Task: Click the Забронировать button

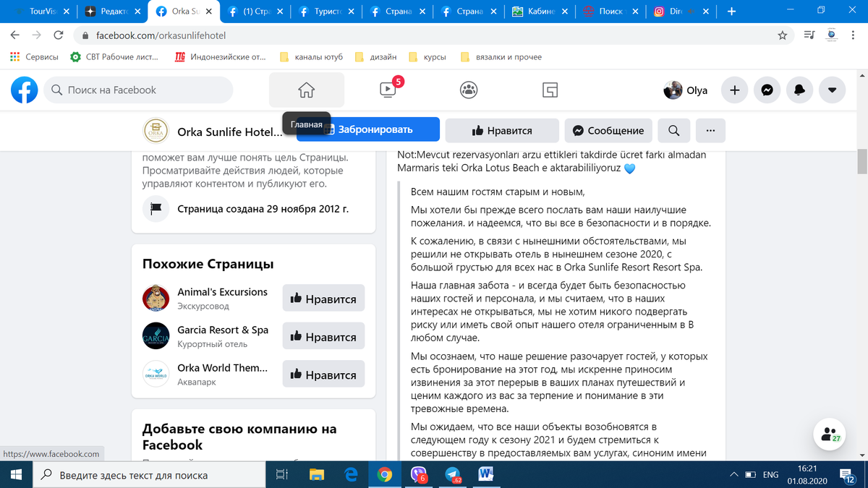Action: click(x=367, y=129)
